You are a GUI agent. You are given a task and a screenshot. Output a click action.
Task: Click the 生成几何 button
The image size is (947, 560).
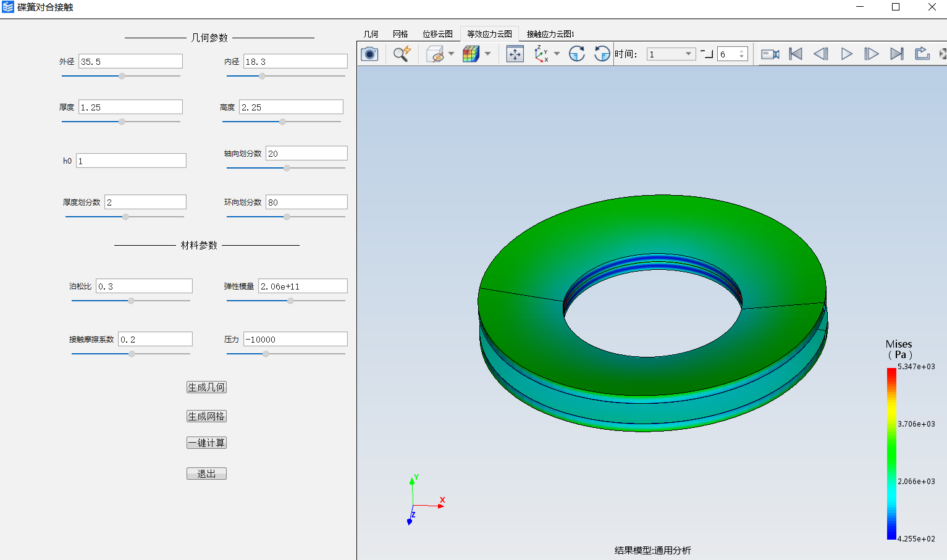pyautogui.click(x=206, y=387)
